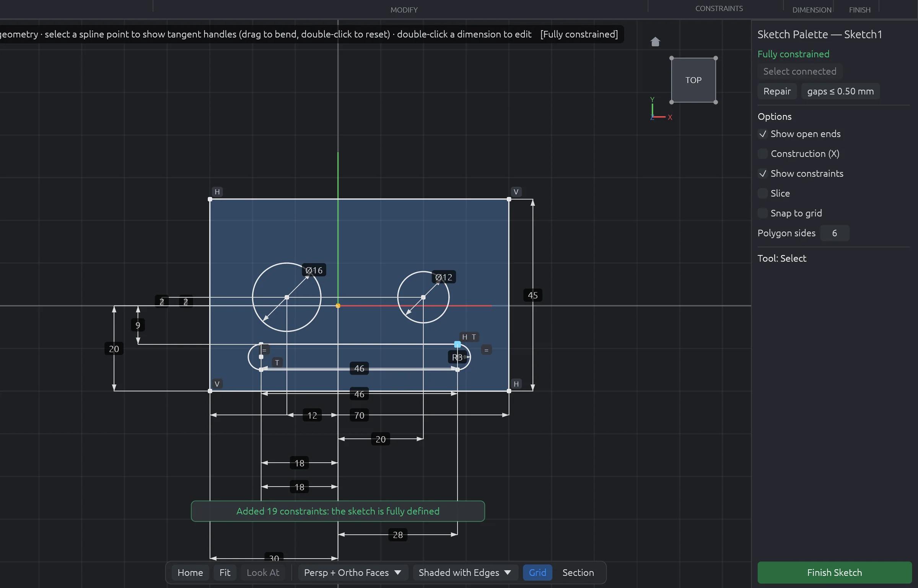Toggle the Section view button

point(578,572)
